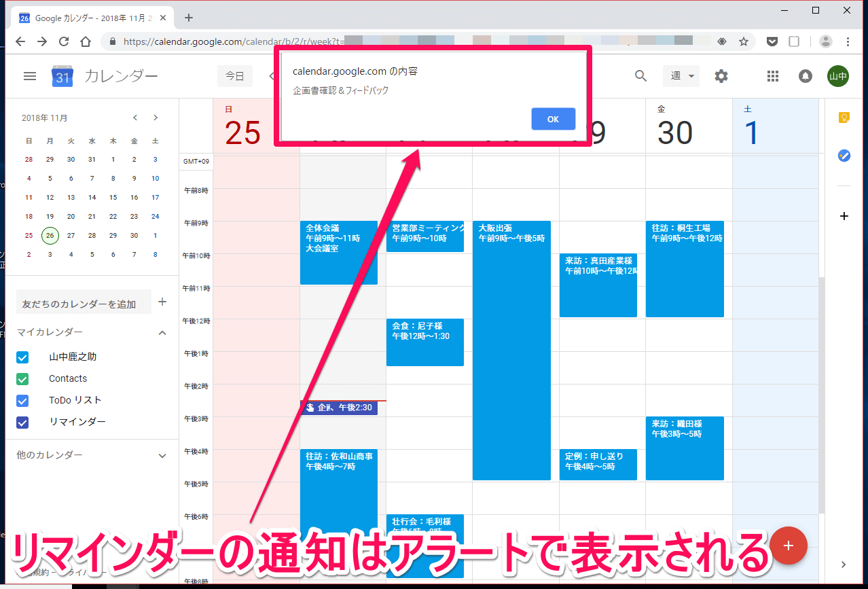Select November 18 in mini calendar
This screenshot has height=589, width=868.
pyautogui.click(x=29, y=216)
